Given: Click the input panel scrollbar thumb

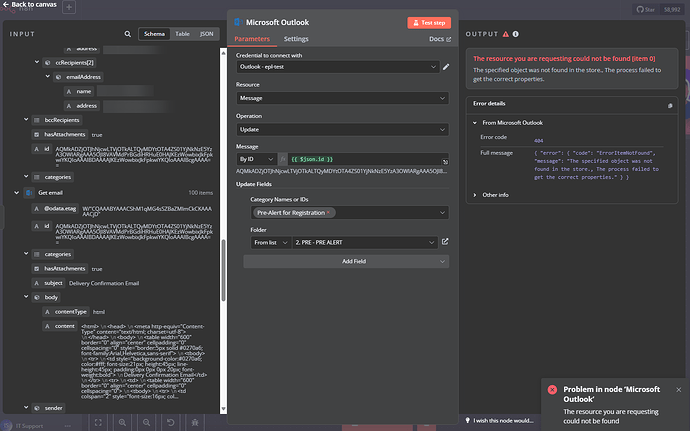Looking at the screenshot, I should 224,270.
